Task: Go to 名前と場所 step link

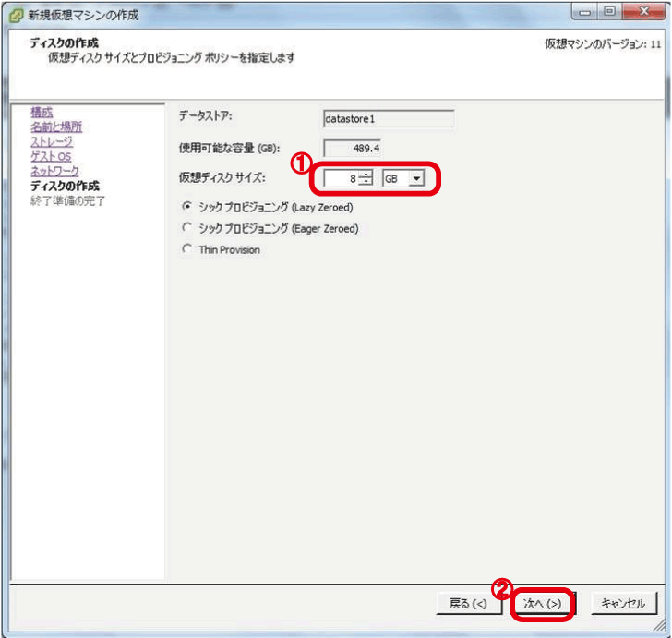Action: (x=56, y=126)
